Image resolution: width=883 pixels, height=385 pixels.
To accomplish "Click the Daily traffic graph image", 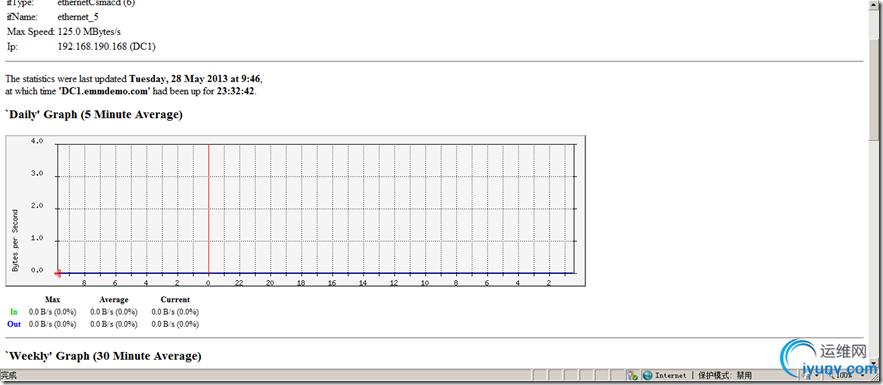I will click(296, 211).
